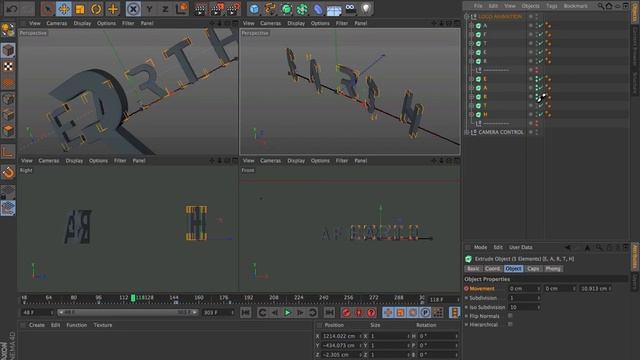Viewport: 640px width, 360px height.
Task: Switch to the Caps tab
Action: pos(533,269)
